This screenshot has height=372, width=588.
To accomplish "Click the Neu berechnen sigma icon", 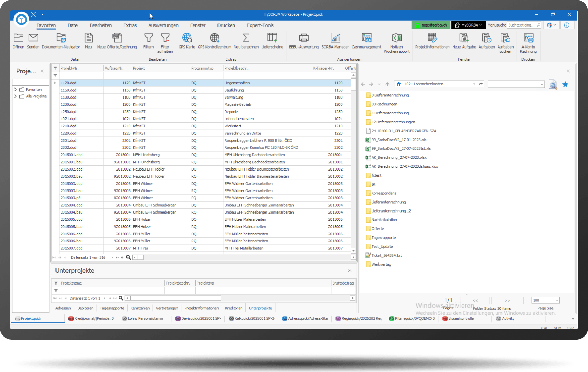I will (246, 38).
